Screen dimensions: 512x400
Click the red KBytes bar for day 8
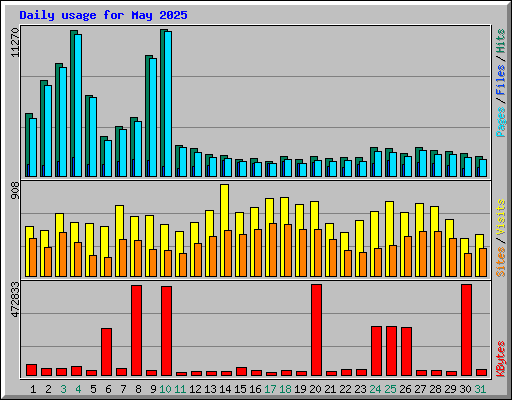click(x=136, y=330)
